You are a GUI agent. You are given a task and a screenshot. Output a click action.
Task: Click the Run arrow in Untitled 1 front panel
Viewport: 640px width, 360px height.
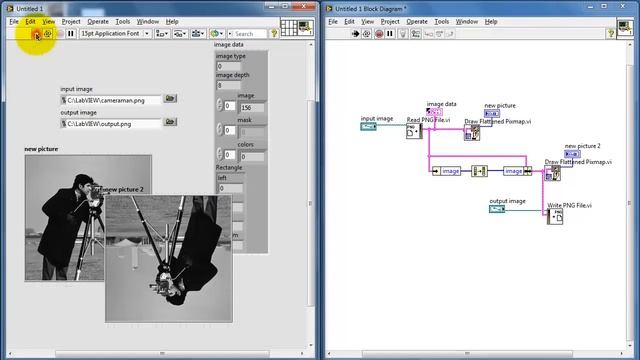point(36,34)
